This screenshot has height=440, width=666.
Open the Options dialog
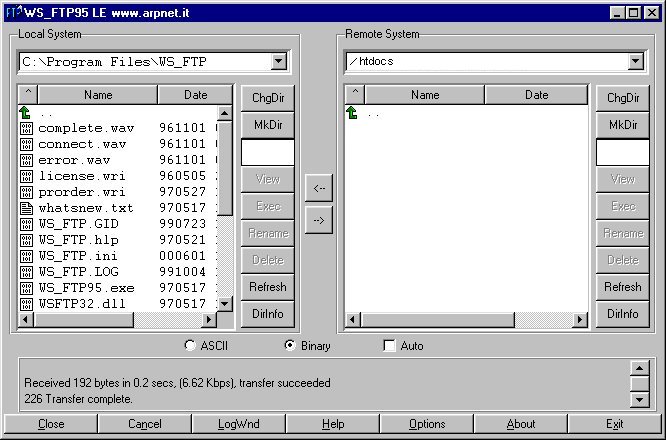[427, 424]
